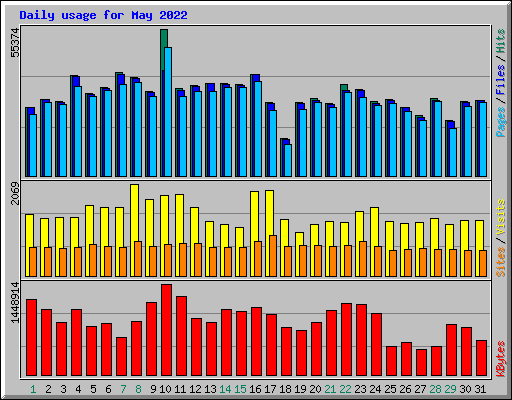Image resolution: width=512 pixels, height=400 pixels.
Task: Click the orange Sites bar for day 17
Action: pyautogui.click(x=273, y=256)
